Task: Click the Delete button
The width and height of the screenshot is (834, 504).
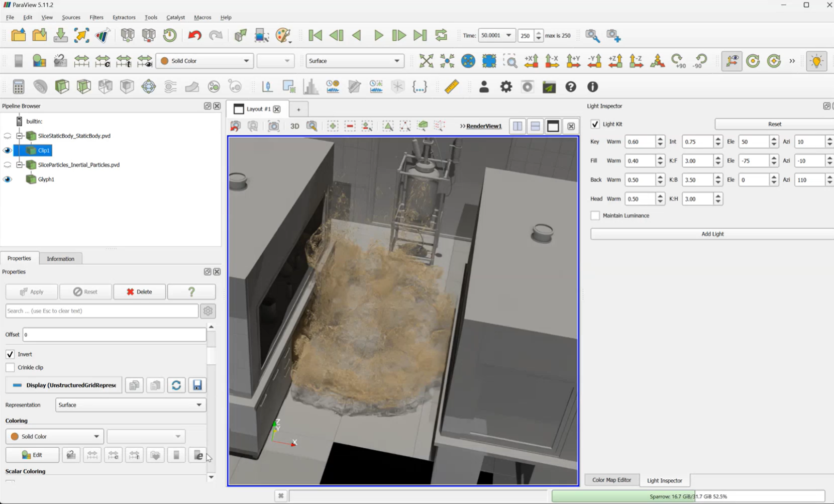Action: tap(139, 292)
